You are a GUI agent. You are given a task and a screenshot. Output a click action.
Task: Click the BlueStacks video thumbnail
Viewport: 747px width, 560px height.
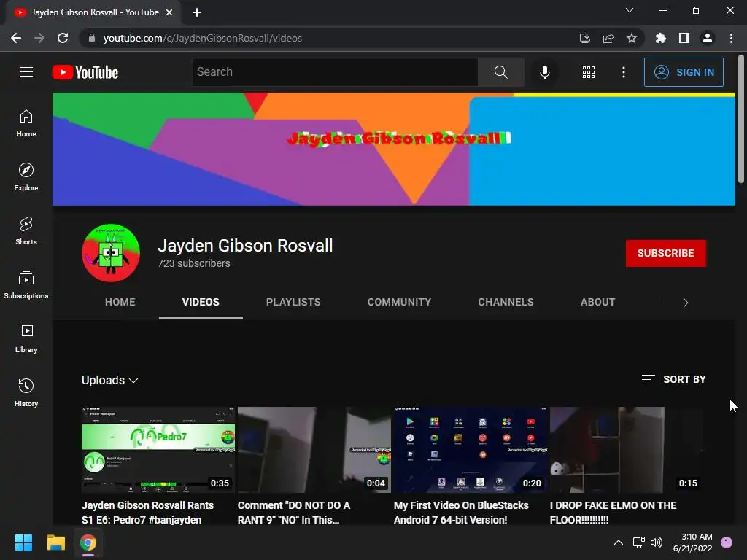click(x=471, y=449)
